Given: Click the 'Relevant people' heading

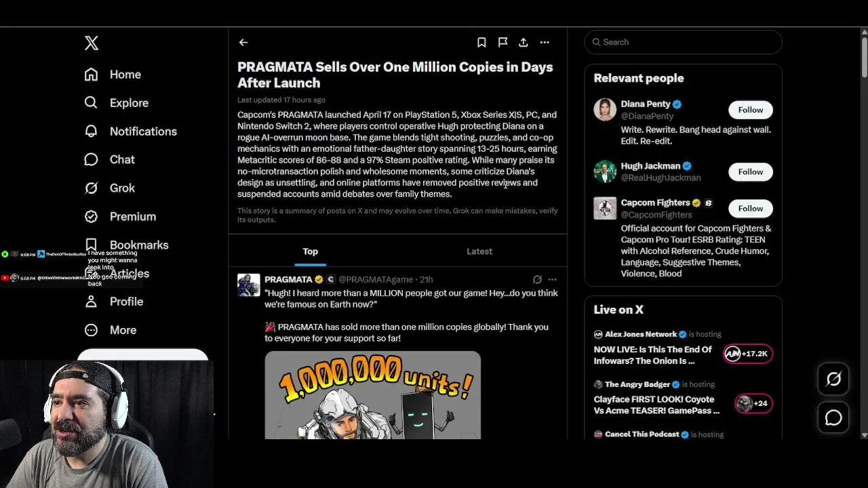Looking at the screenshot, I should [639, 79].
